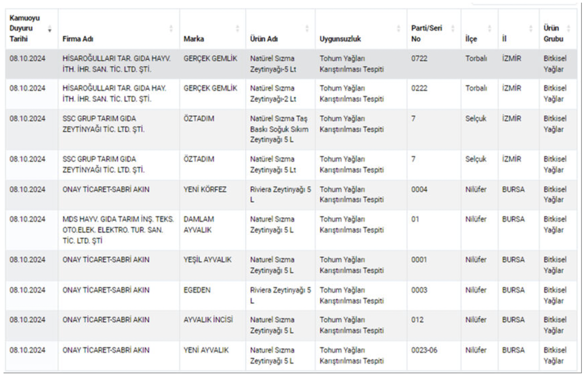Click the Ürün Grubu sort arrows
Viewport: 588px width, 379px height.
tap(568, 29)
